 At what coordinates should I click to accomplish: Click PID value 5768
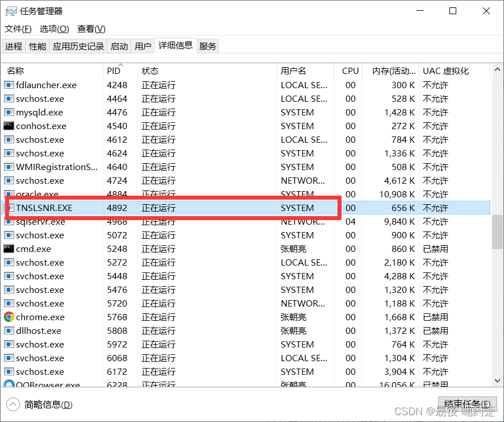(x=117, y=317)
